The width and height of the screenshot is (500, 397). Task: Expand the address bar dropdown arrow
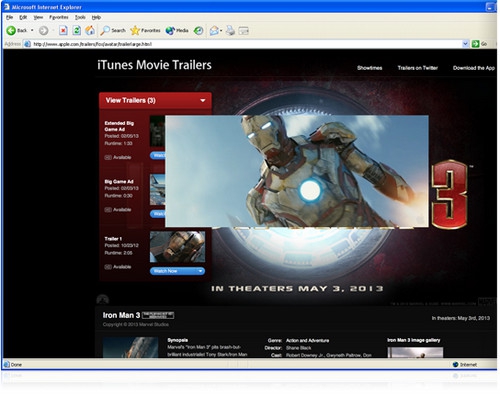tap(465, 44)
